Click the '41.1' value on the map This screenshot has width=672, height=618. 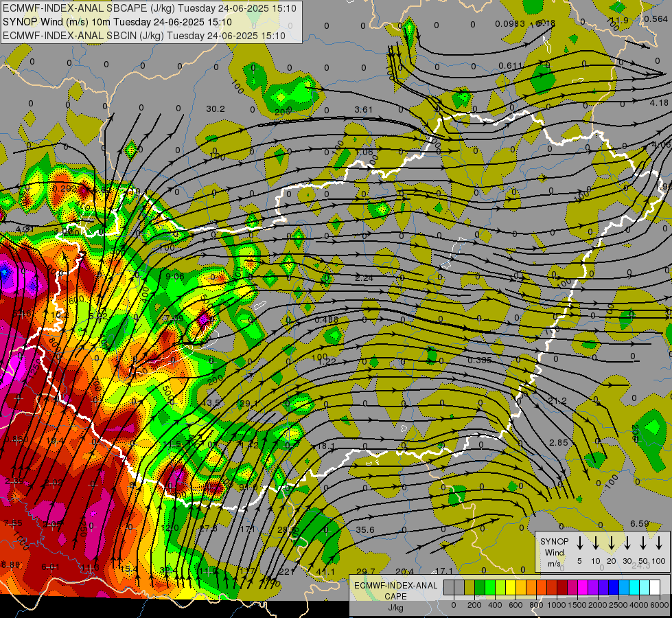325,571
